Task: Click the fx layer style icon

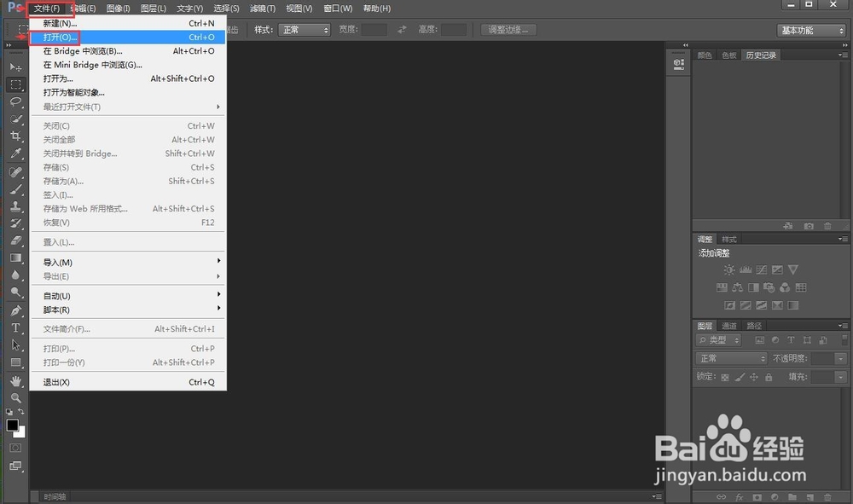Action: click(x=739, y=497)
